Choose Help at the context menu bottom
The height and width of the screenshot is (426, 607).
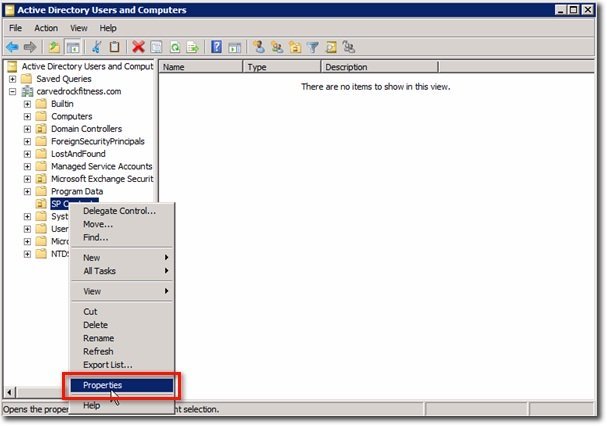122,405
